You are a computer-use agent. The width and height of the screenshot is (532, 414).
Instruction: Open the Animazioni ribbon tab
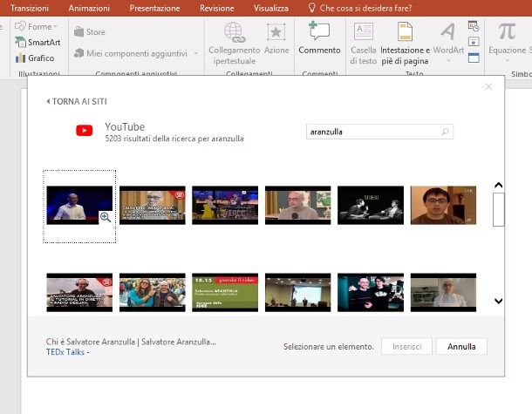pos(89,8)
